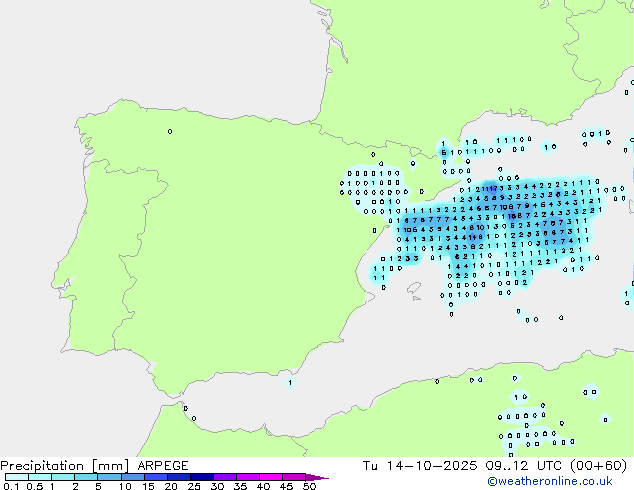Click the 40 to 45 mm magenta swatch
634x490 pixels.
[271, 477]
